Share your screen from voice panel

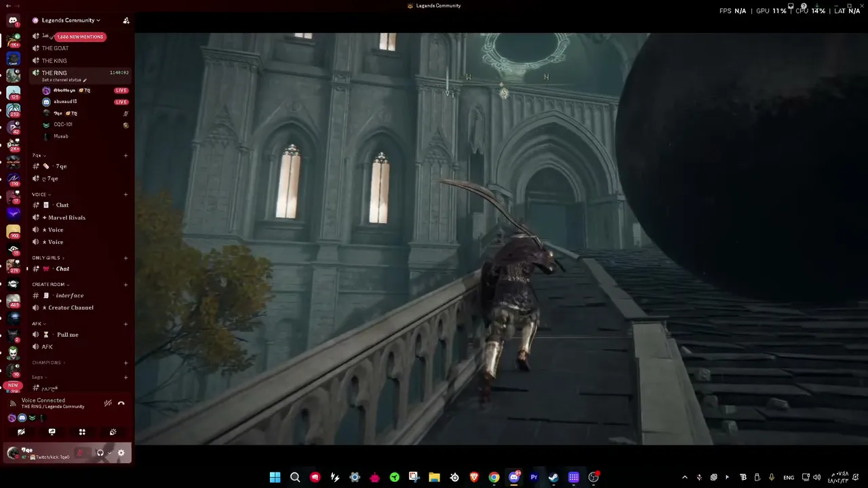tap(52, 432)
